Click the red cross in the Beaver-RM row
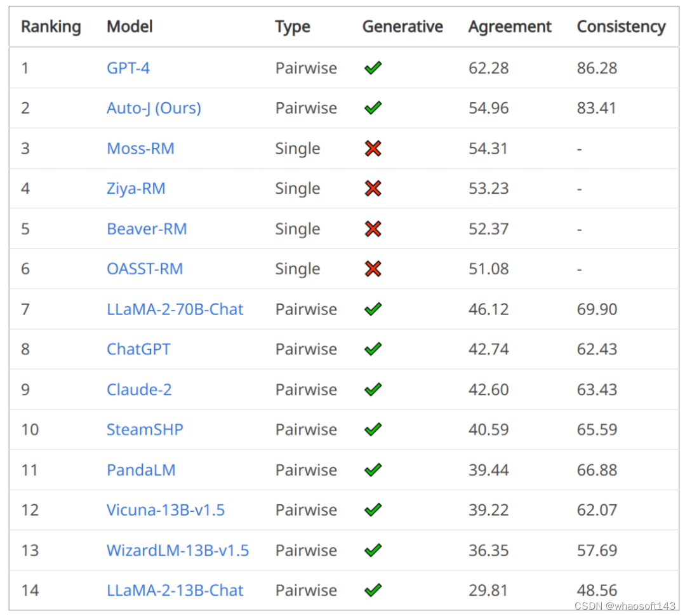Image resolution: width=685 pixels, height=616 pixels. [373, 229]
